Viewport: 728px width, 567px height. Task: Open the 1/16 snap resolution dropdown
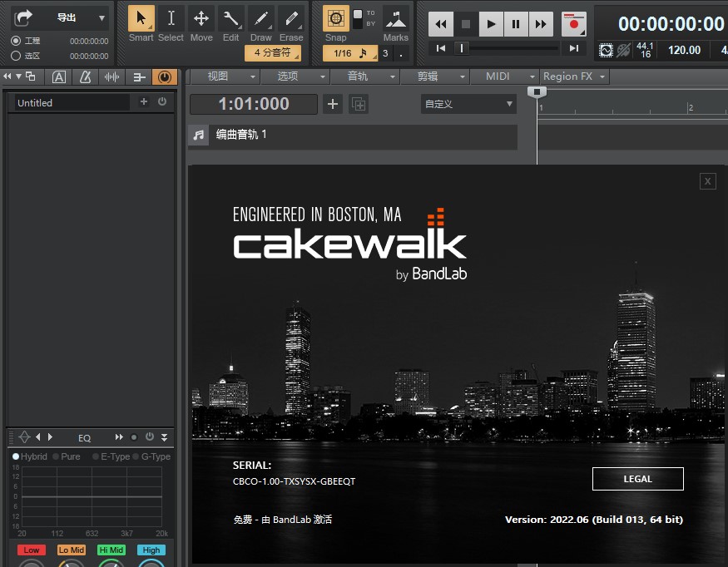click(350, 53)
